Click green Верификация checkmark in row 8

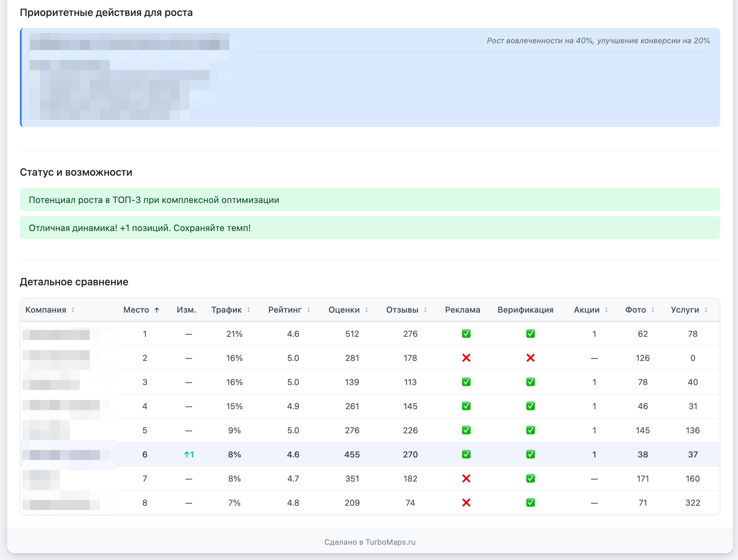(x=530, y=503)
